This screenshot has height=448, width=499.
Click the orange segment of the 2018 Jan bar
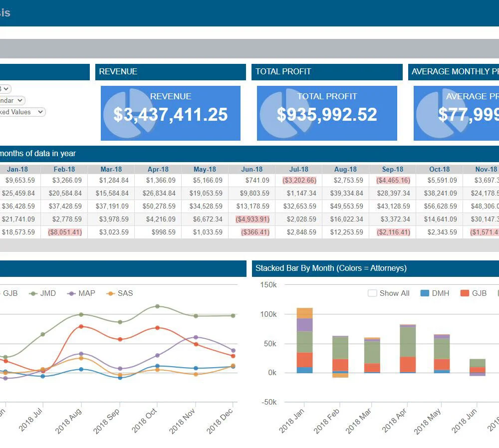tap(304, 313)
